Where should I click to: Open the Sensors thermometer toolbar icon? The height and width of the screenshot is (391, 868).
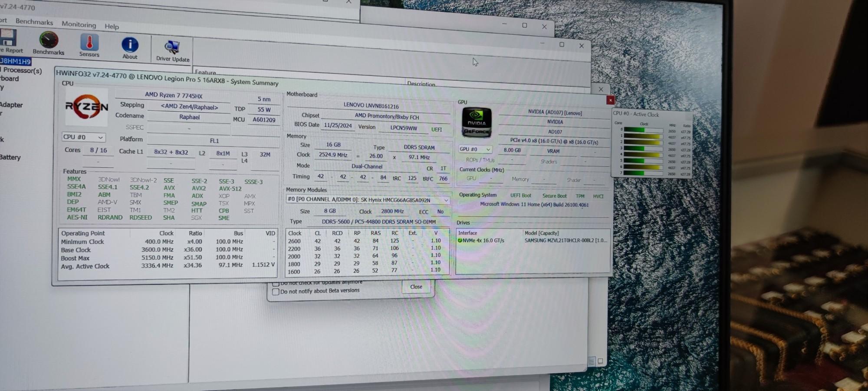89,43
